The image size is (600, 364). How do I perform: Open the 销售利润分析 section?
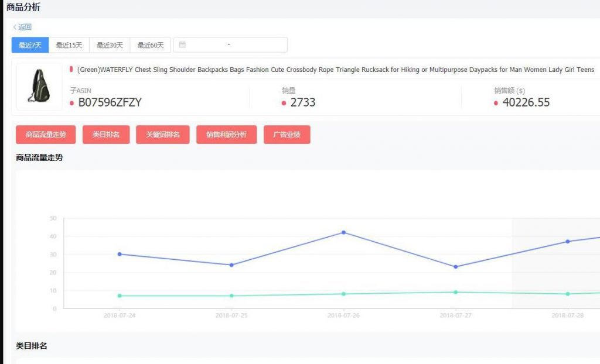226,135
